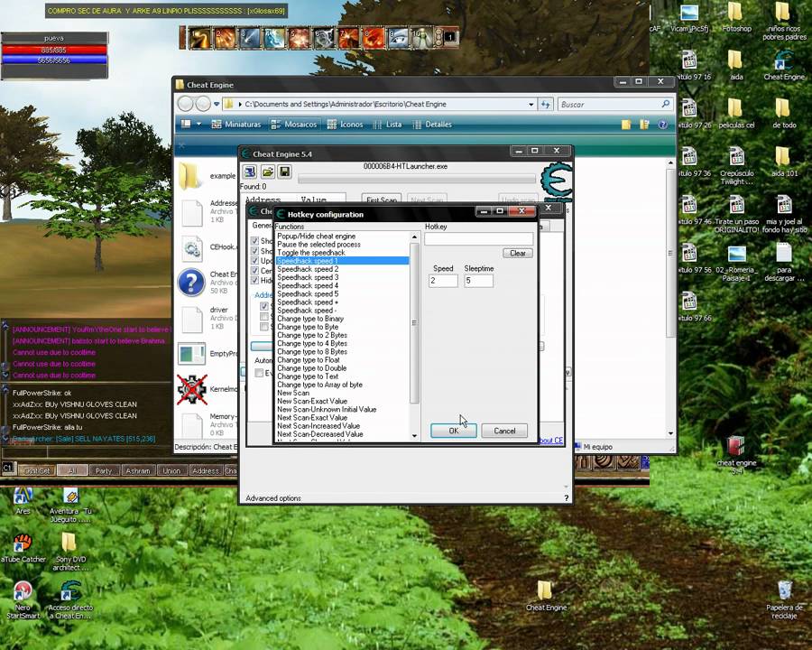Select the Union chat tab in game
The image size is (812, 650).
coord(171,470)
